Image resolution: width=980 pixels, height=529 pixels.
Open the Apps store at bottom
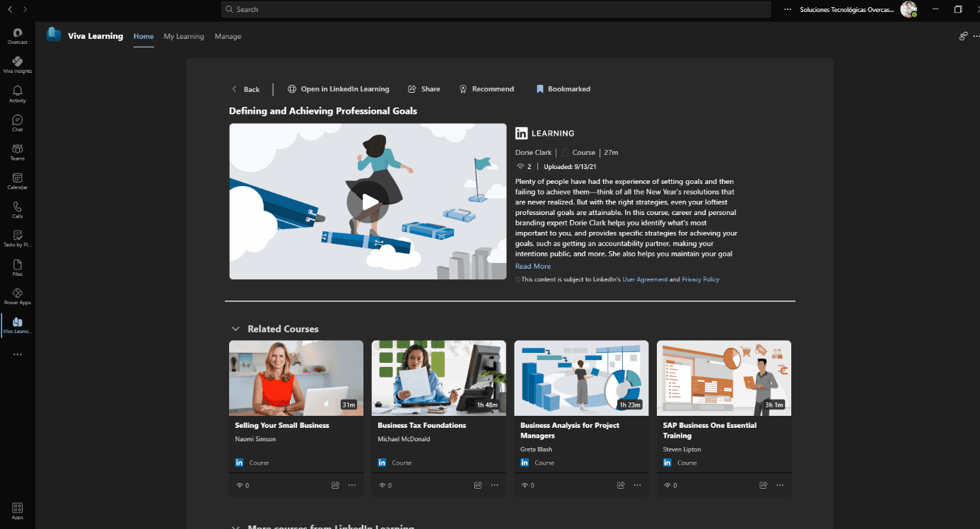pyautogui.click(x=18, y=511)
